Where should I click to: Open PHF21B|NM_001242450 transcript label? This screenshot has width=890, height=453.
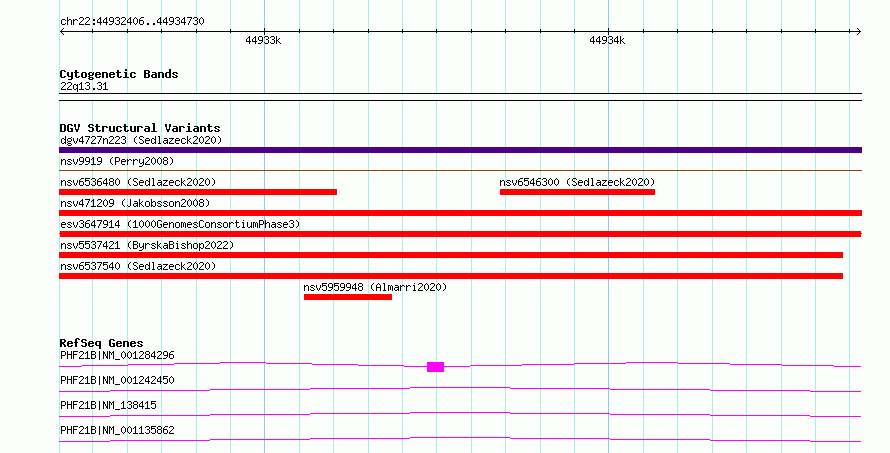[117, 380]
